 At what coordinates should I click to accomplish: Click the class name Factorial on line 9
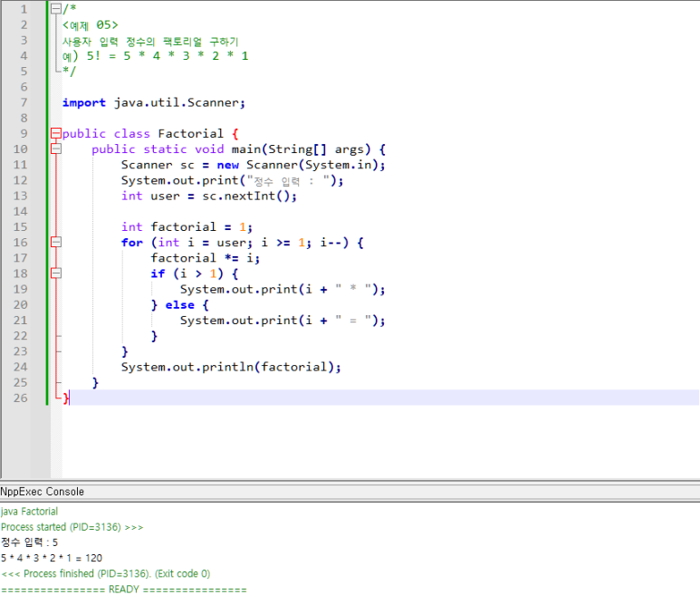[191, 133]
